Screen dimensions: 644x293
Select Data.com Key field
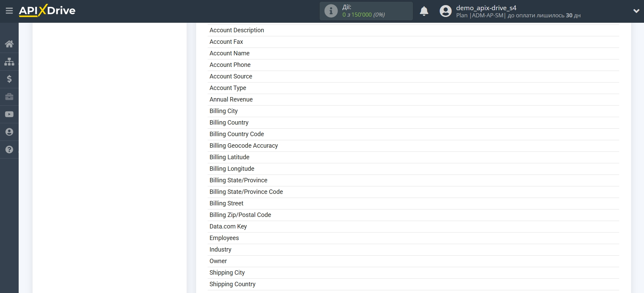pos(413,226)
